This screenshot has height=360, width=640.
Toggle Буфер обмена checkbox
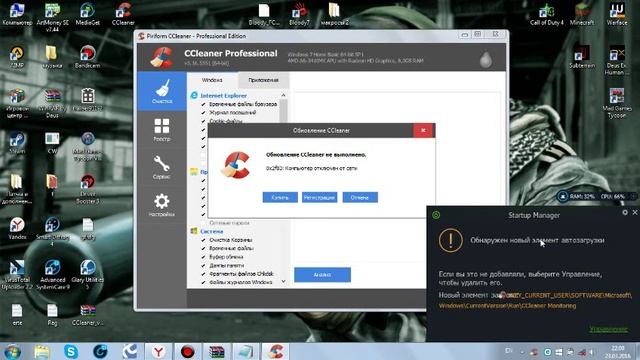pos(203,257)
